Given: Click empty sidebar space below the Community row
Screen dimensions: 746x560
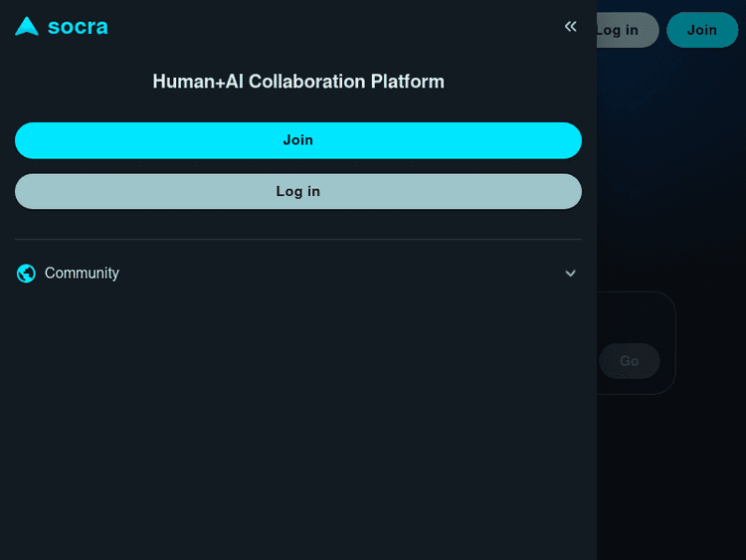Looking at the screenshot, I should coord(298,418).
